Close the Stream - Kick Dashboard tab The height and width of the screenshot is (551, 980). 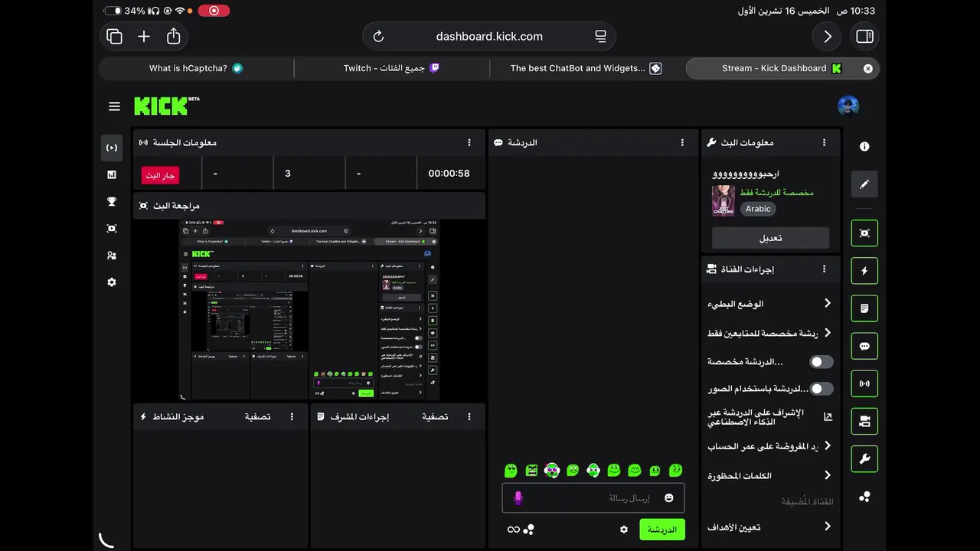pyautogui.click(x=868, y=68)
